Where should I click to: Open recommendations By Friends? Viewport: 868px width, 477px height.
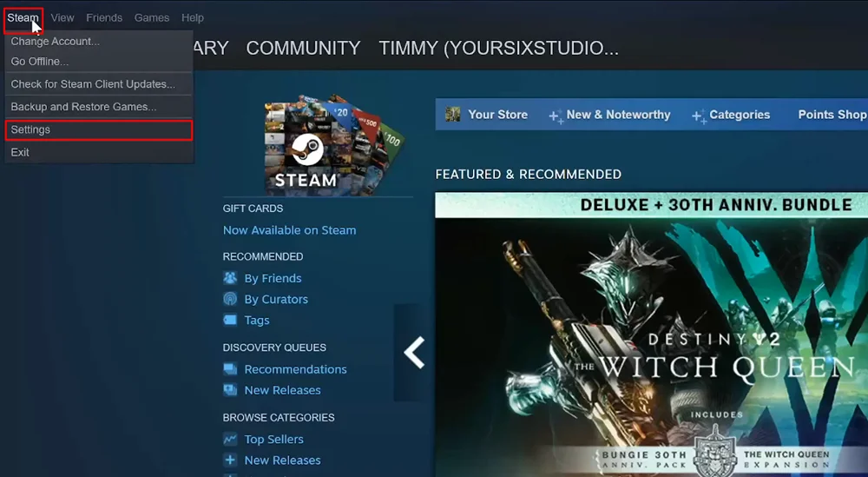[273, 278]
